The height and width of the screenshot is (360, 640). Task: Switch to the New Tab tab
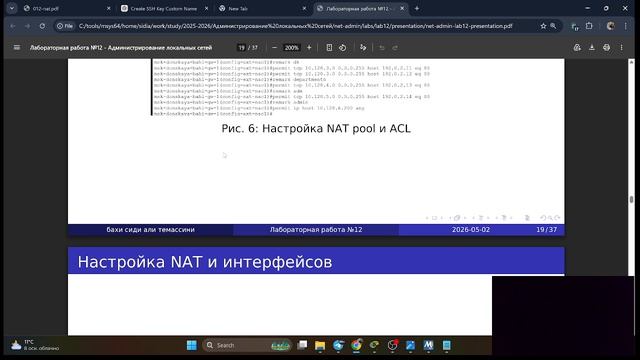pos(261,8)
